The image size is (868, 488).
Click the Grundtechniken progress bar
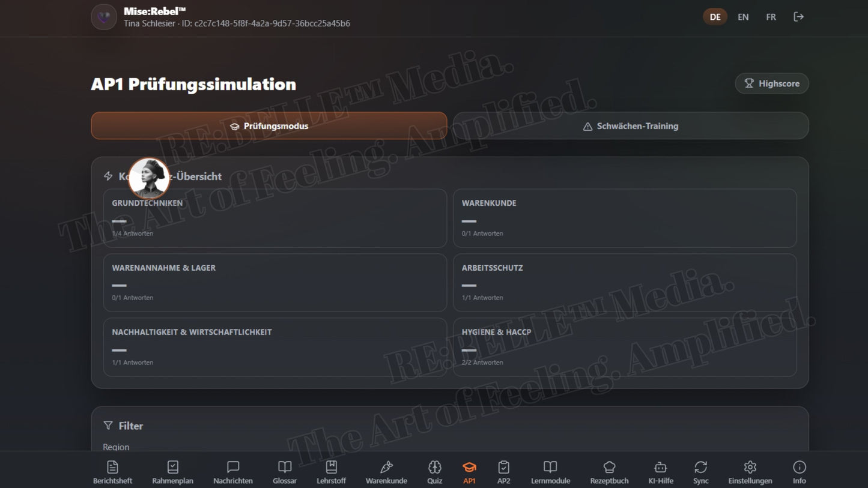(x=119, y=221)
